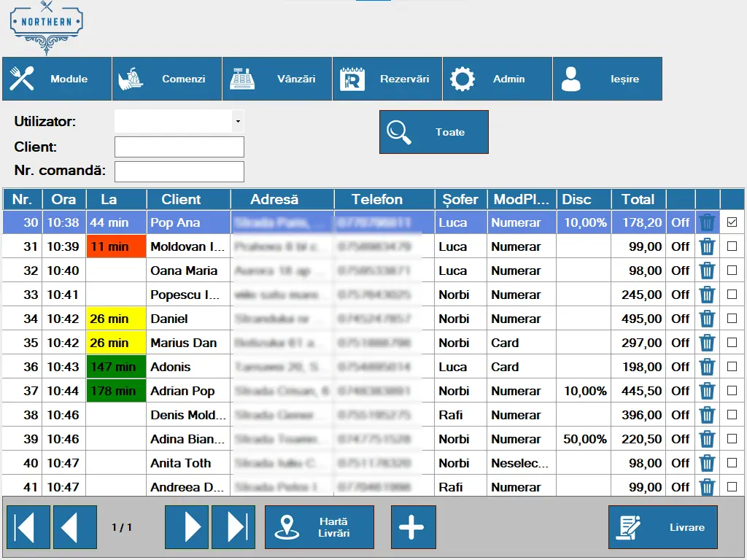Image resolution: width=747 pixels, height=560 pixels.
Task: Uncheck the selected checkbox on Pop Ana's row
Action: coord(732,222)
